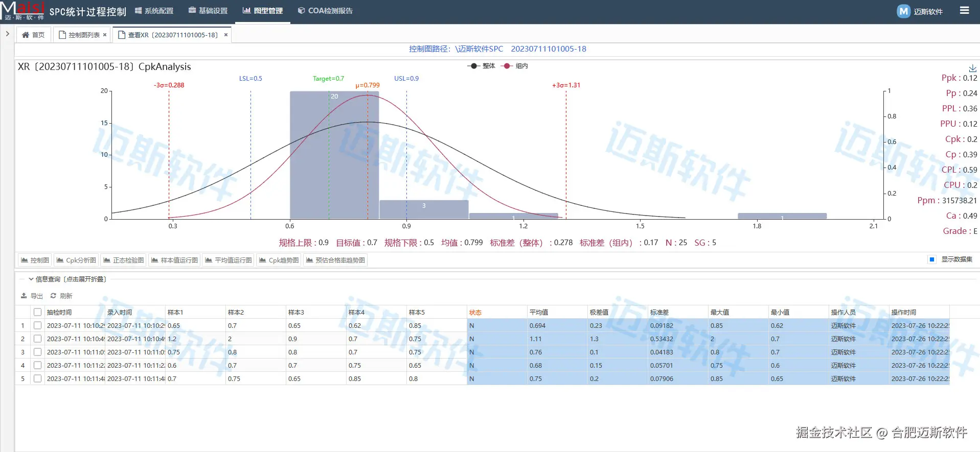Click the 极差值 column header
Viewport: 980px width, 452px height.
(618, 312)
